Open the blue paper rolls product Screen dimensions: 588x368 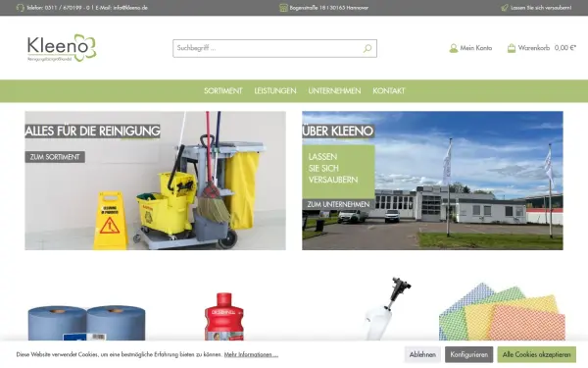coord(86,322)
